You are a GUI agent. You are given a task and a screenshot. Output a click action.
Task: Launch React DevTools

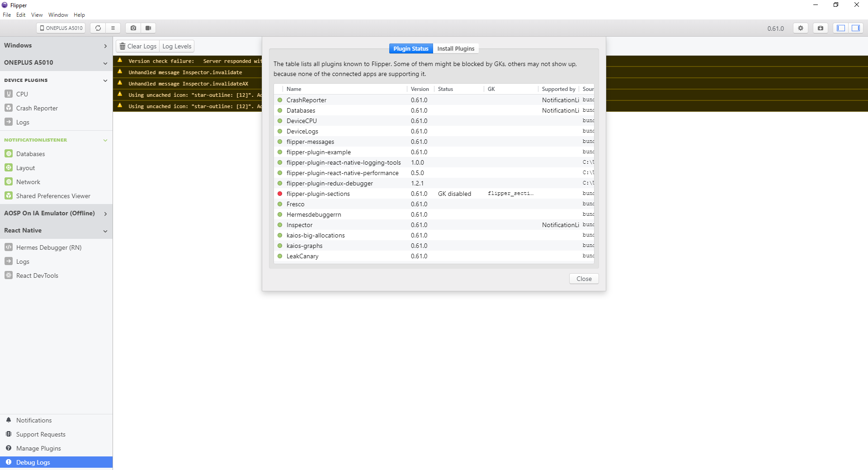(37, 275)
